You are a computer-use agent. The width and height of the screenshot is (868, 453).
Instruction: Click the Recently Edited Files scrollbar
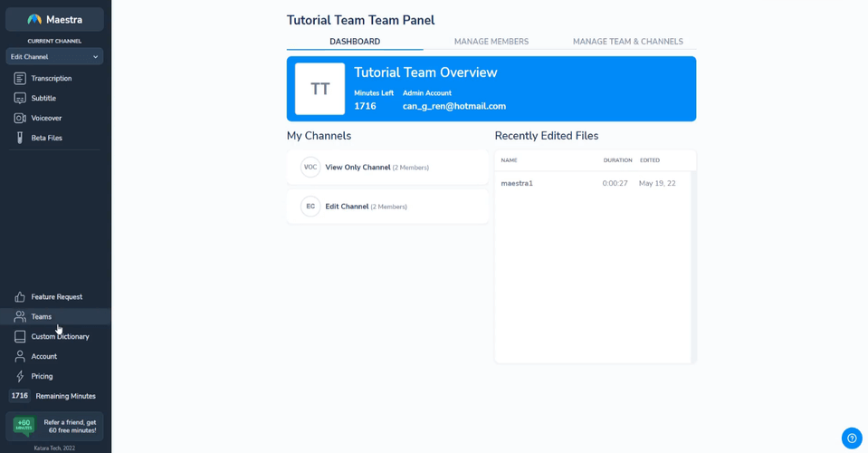point(693,267)
